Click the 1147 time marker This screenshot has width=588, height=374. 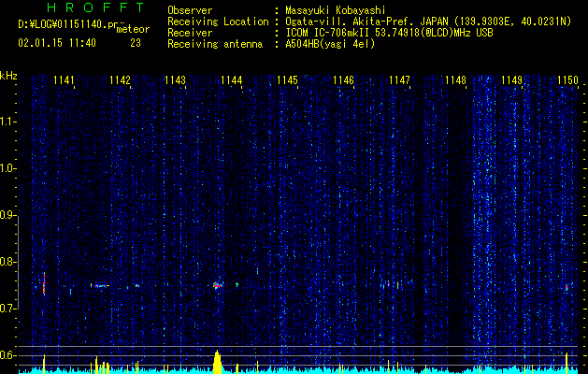[x=400, y=80]
